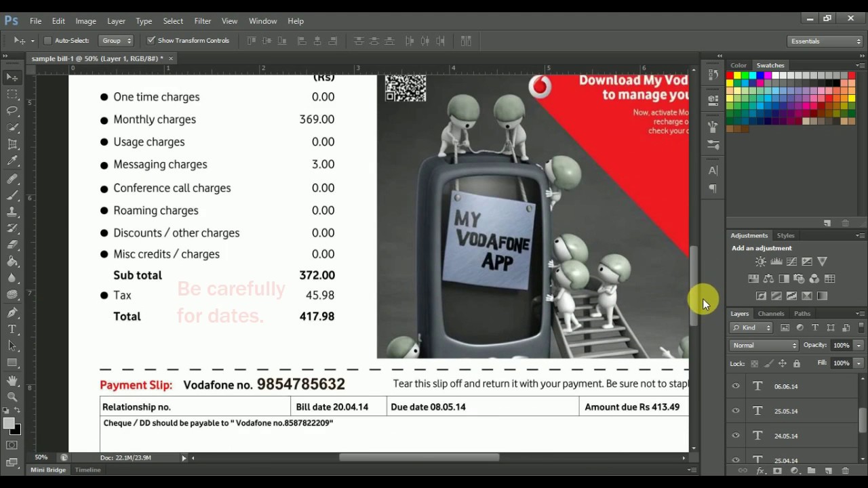
Task: Hide the 24.05.14 text layer
Action: 736,436
